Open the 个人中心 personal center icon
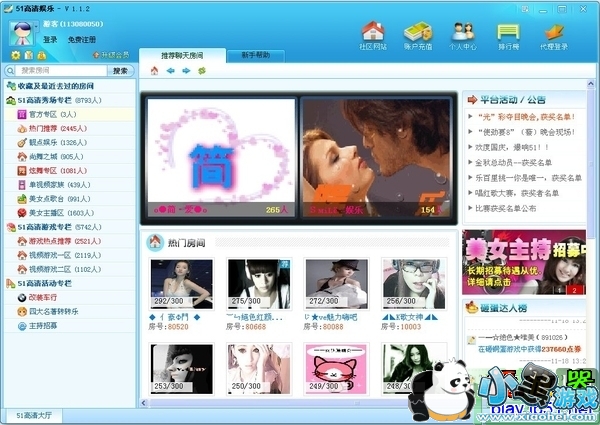Viewport: 600px width, 425px height. [x=463, y=36]
